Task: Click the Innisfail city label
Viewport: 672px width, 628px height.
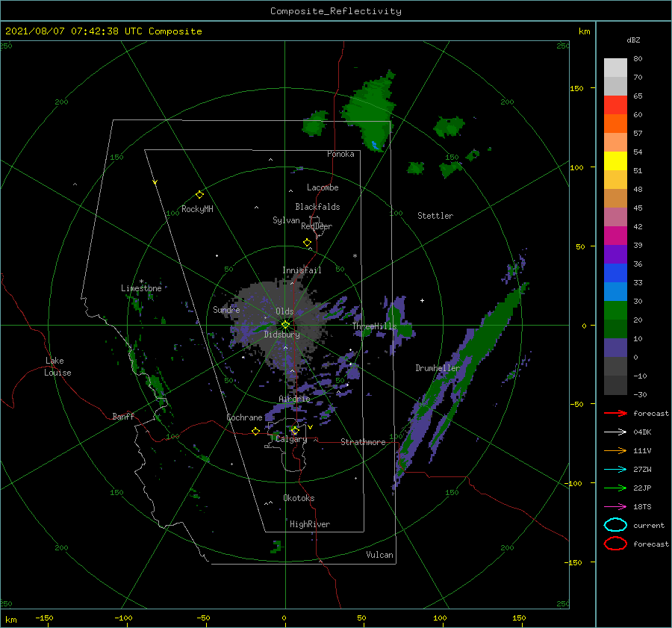Action: pos(302,270)
